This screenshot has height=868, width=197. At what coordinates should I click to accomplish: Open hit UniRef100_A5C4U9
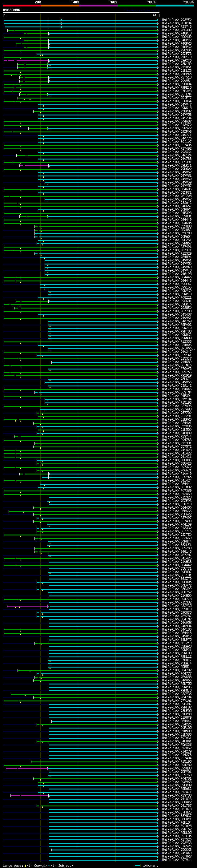click(177, 37)
